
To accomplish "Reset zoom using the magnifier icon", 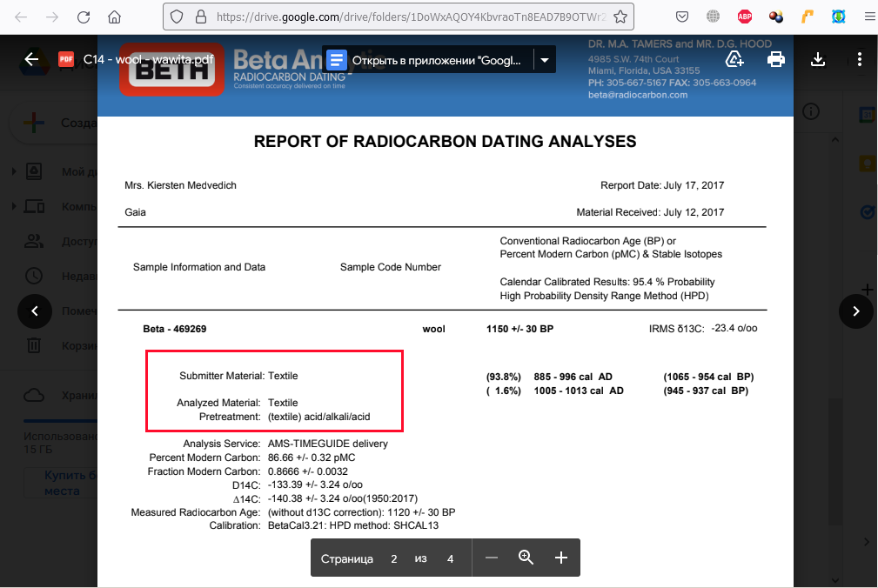I will pyautogui.click(x=526, y=558).
